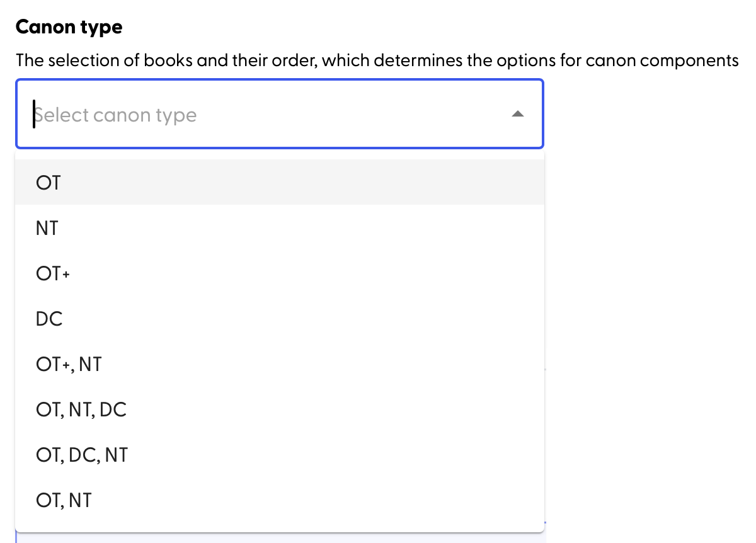This screenshot has height=543, width=756.
Task: Choose the "OT, NT" canon option
Action: click(x=64, y=500)
